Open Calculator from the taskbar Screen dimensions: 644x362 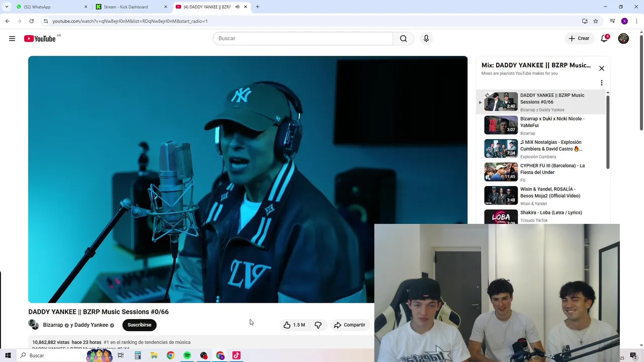pos(137,355)
